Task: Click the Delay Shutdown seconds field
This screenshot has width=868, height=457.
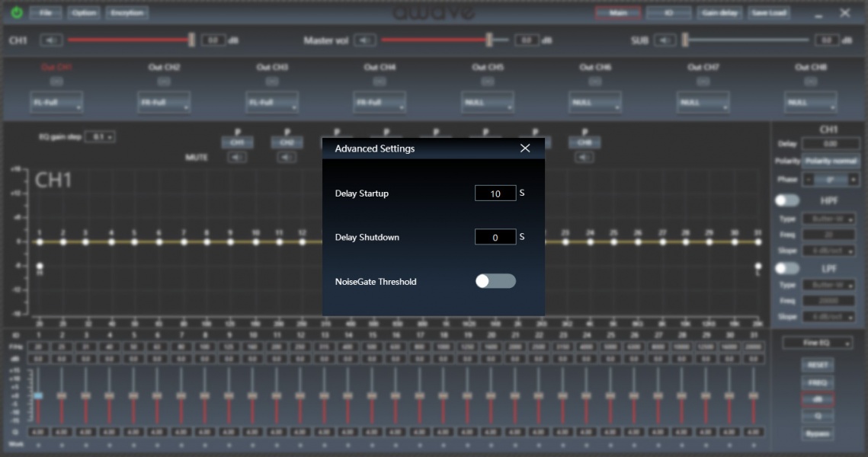Action: pyautogui.click(x=495, y=238)
